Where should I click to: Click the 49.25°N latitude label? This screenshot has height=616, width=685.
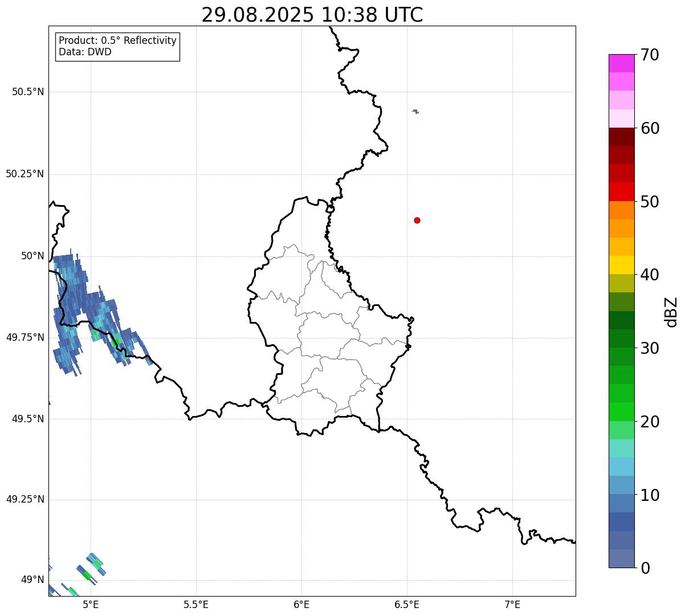[x=25, y=499]
